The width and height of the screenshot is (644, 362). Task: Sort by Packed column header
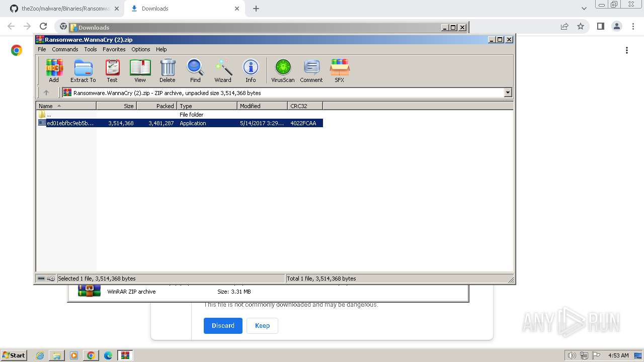click(x=156, y=106)
